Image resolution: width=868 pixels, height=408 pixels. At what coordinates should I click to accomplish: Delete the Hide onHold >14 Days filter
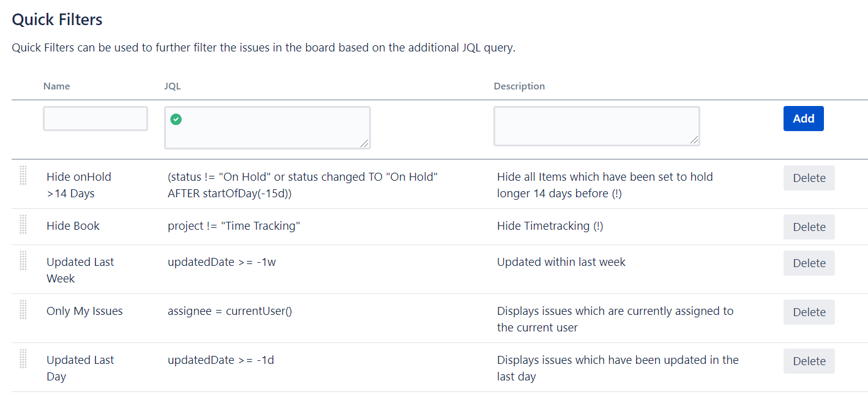809,178
